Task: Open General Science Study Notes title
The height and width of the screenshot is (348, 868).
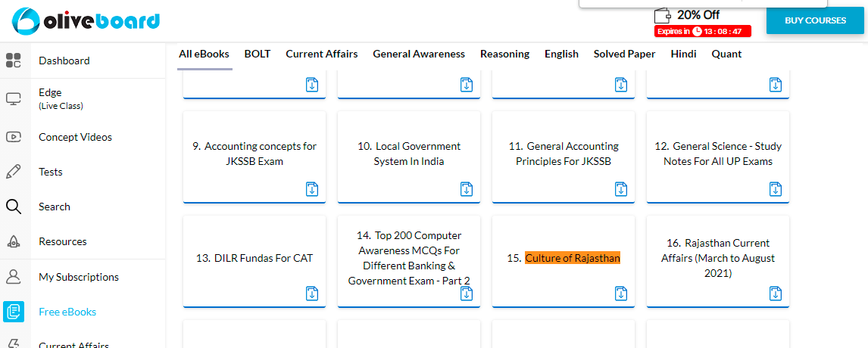Action: pyautogui.click(x=718, y=154)
